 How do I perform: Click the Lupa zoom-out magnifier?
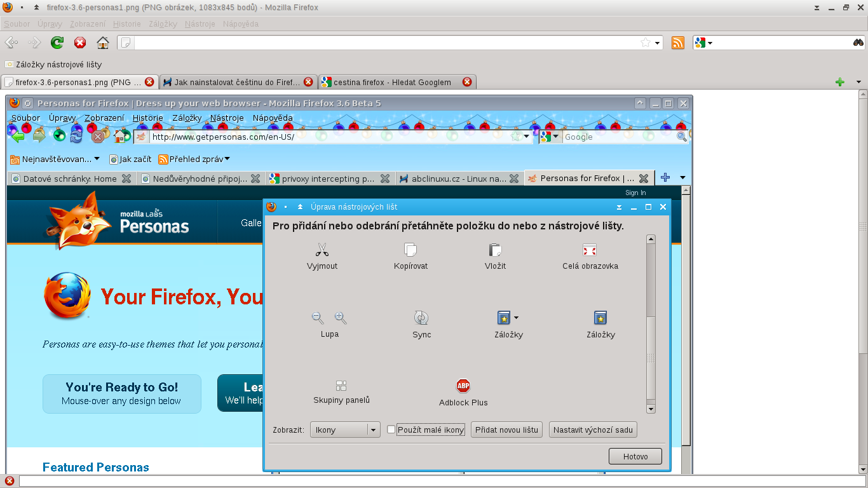coord(318,318)
